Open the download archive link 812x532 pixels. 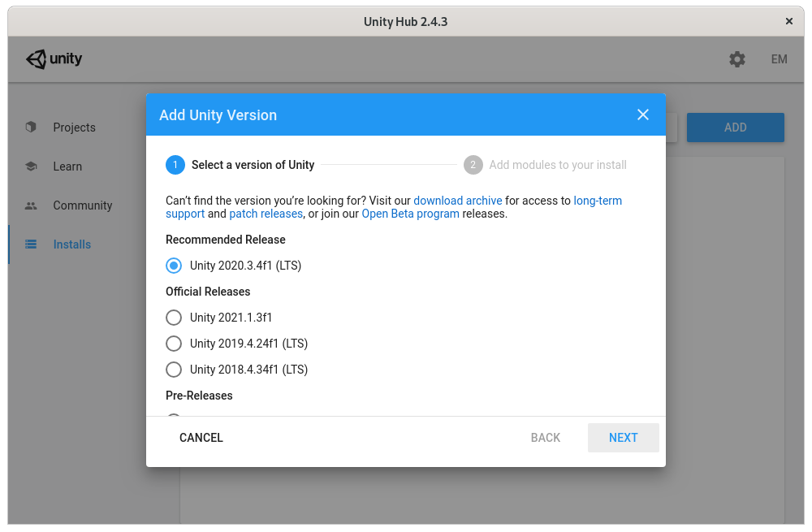[457, 201]
